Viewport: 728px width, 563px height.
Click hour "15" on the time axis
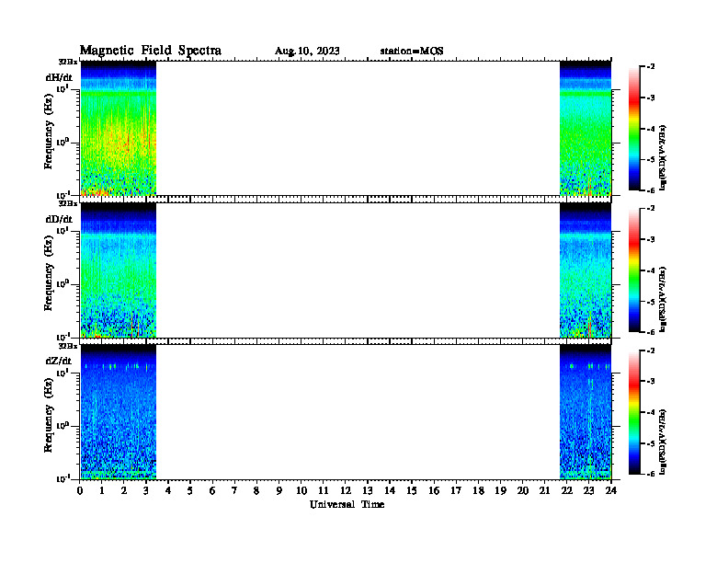[x=412, y=490]
